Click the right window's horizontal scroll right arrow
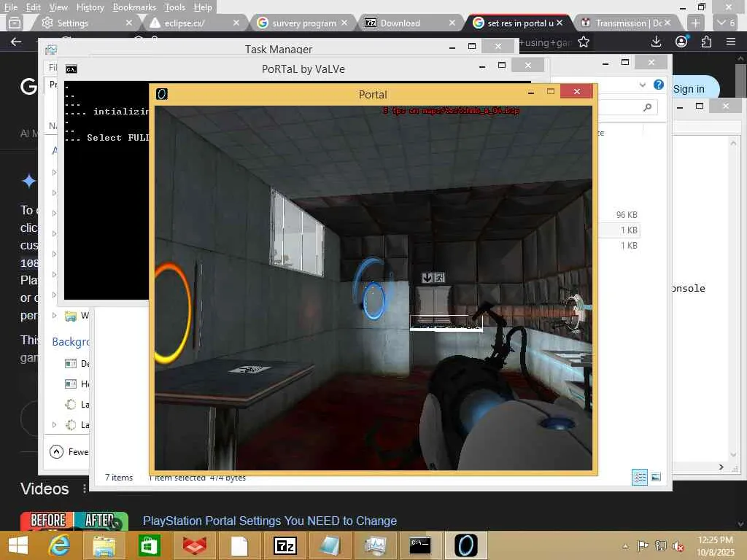This screenshot has height=560, width=747. 721,467
